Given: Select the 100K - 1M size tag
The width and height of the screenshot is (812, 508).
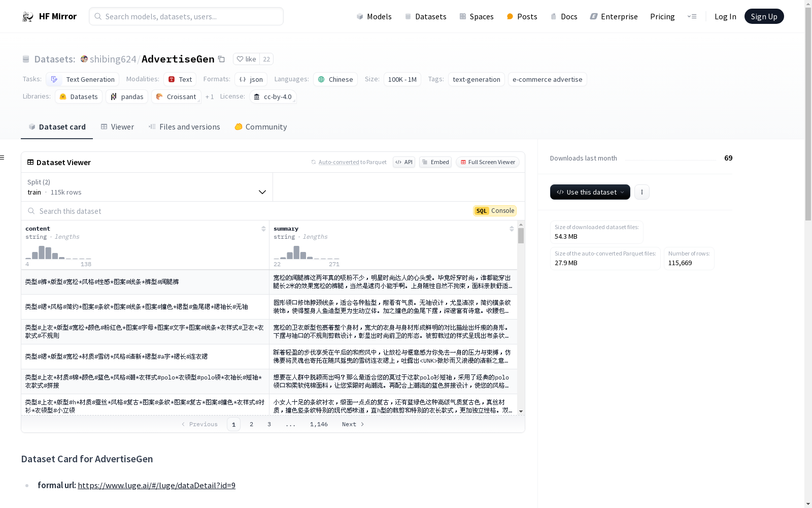Looking at the screenshot, I should [x=402, y=79].
